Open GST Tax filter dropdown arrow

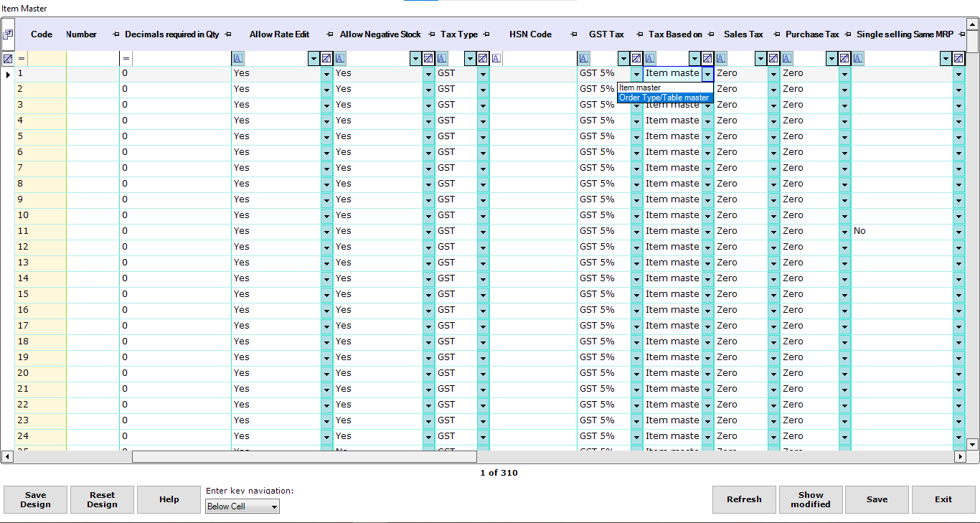click(623, 58)
